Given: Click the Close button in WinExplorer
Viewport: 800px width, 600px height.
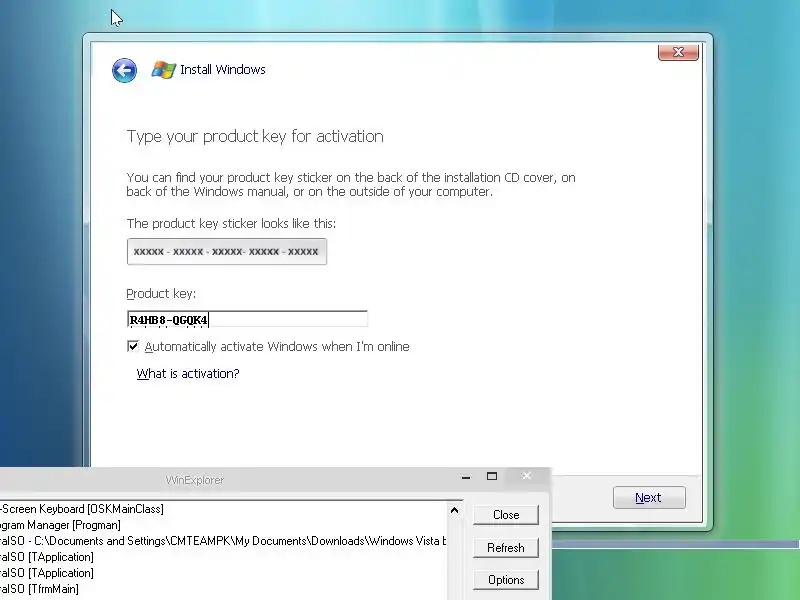Looking at the screenshot, I should [x=506, y=515].
